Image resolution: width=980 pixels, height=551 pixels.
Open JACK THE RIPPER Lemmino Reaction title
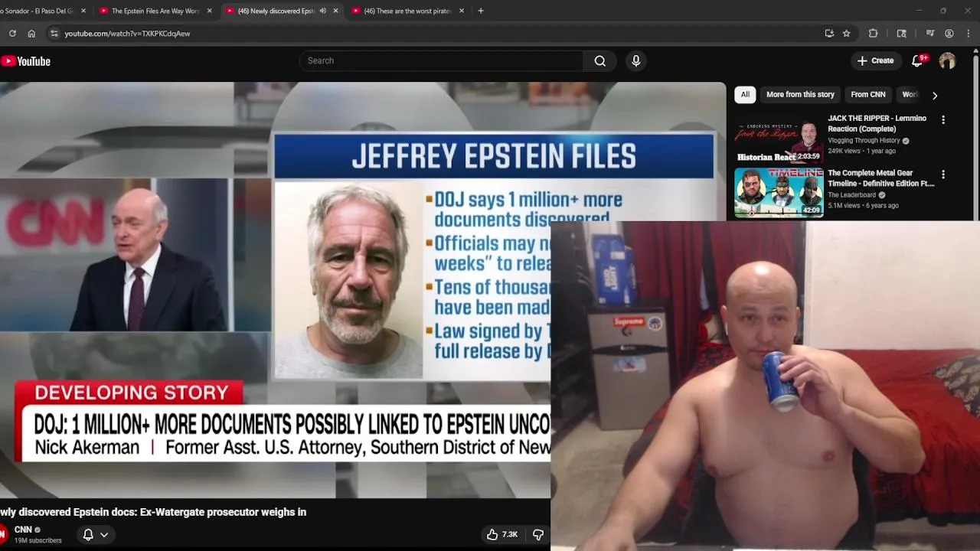pos(877,123)
